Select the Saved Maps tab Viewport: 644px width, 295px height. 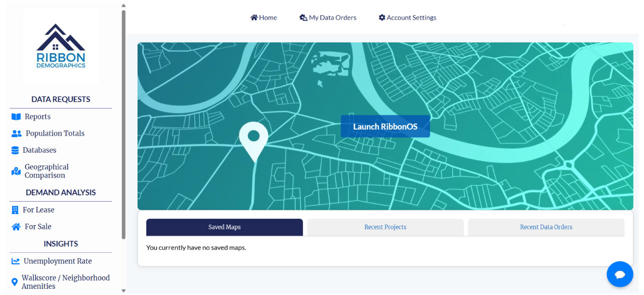pos(224,227)
